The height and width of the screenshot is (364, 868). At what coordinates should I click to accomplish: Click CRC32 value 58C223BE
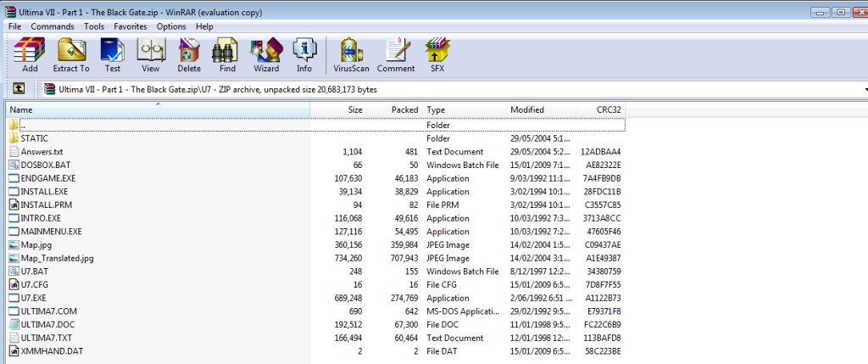603,351
